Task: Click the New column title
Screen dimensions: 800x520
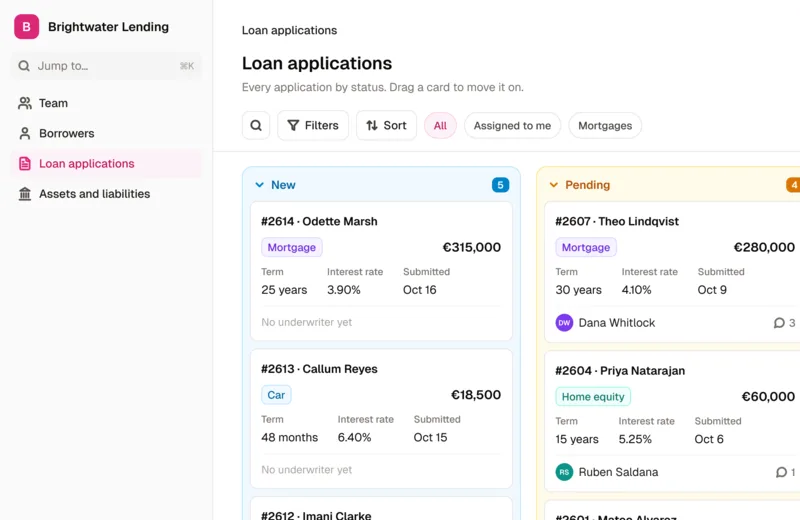Action: (x=283, y=185)
